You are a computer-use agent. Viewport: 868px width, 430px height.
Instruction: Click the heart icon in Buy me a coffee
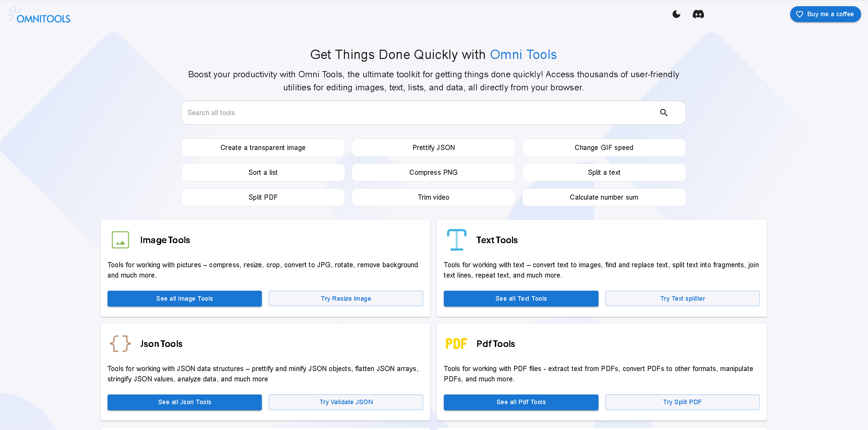[x=799, y=14]
